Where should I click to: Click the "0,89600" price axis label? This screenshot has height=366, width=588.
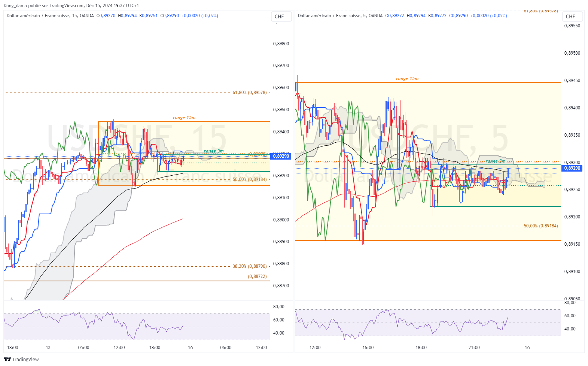[x=281, y=88]
